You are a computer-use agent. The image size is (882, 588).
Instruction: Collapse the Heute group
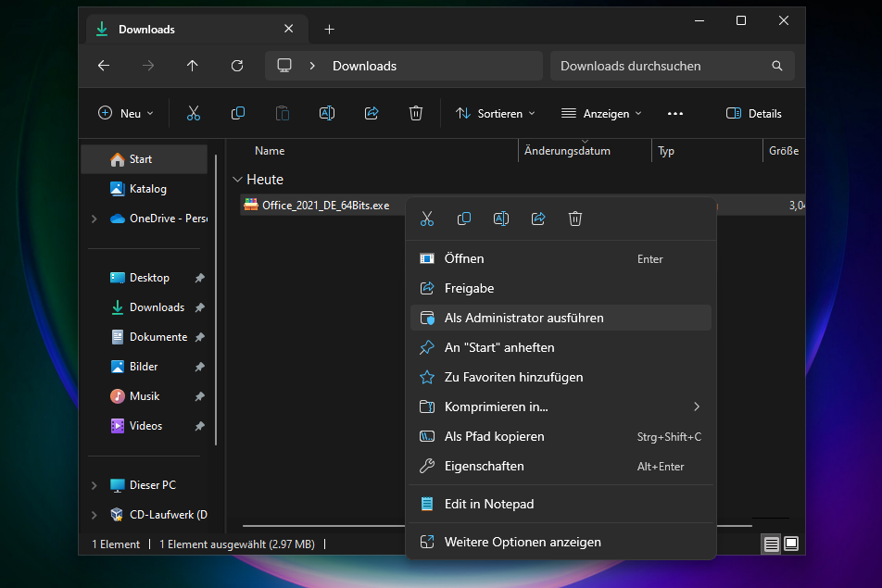pos(239,180)
